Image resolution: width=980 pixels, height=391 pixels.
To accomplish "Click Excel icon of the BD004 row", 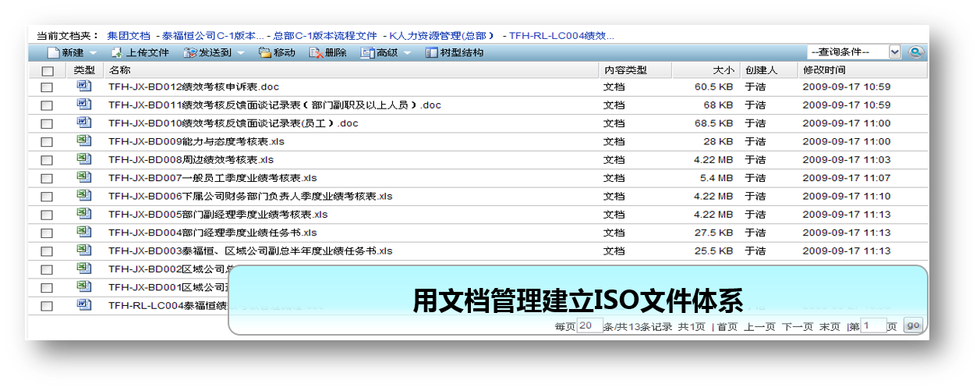I will point(83,232).
